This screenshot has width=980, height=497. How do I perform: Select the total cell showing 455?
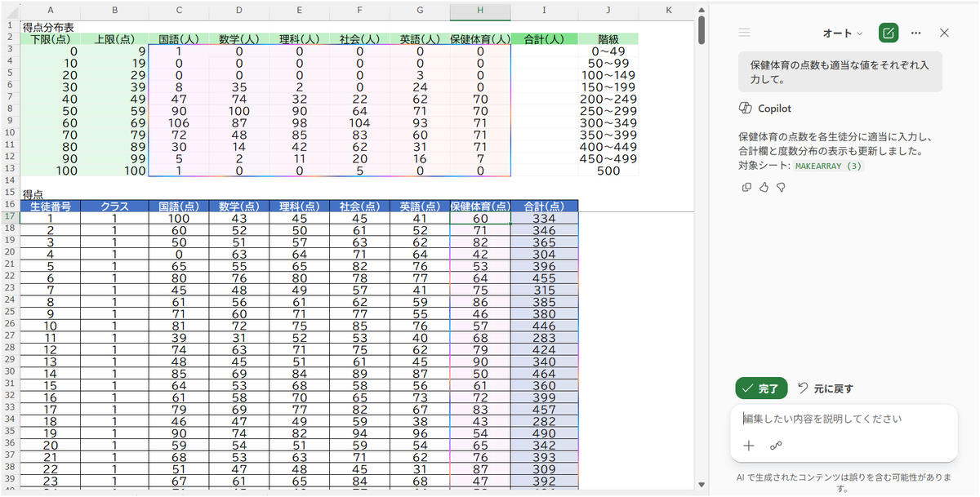544,278
